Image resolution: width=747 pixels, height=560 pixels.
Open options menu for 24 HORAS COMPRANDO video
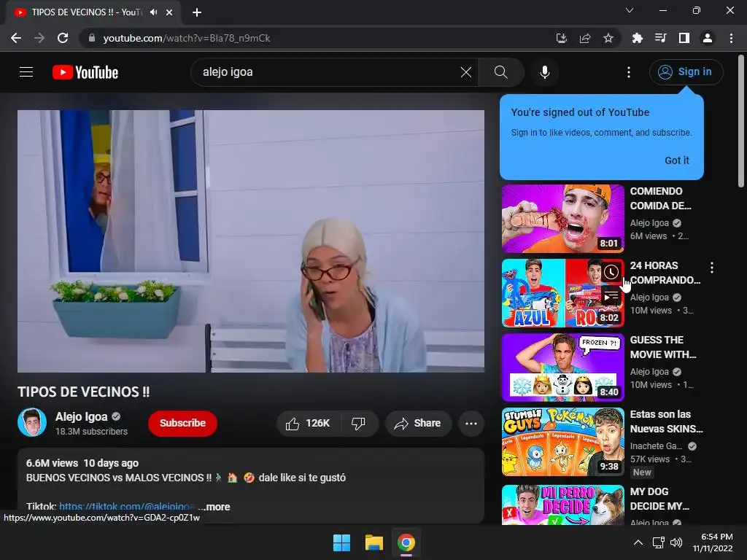(x=712, y=268)
